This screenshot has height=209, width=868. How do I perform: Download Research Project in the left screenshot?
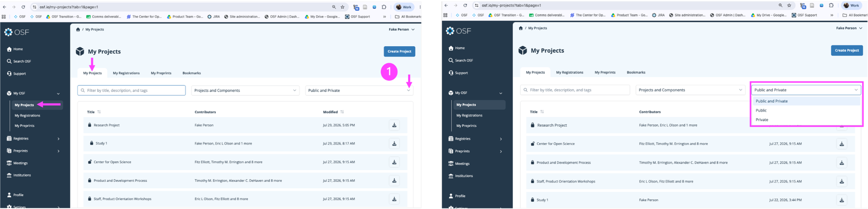394,125
